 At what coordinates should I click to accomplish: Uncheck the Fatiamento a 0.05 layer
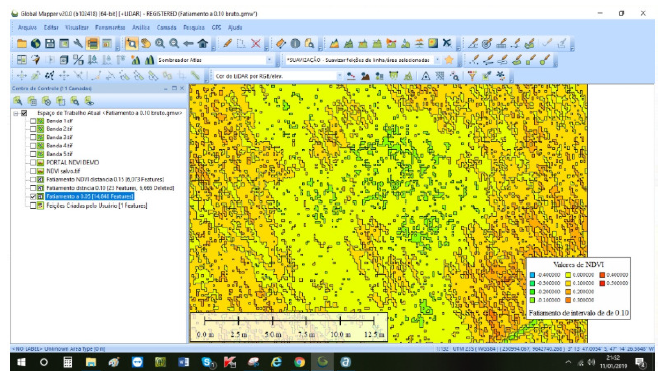33,196
